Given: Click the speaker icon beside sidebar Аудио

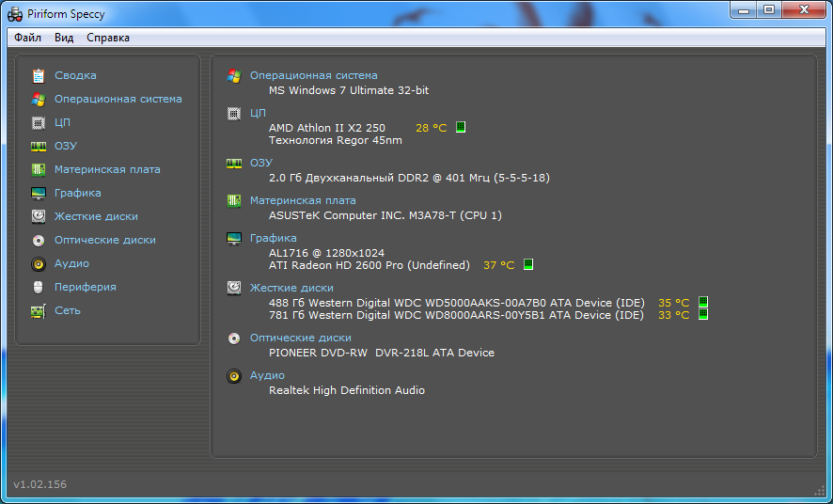Looking at the screenshot, I should (39, 263).
